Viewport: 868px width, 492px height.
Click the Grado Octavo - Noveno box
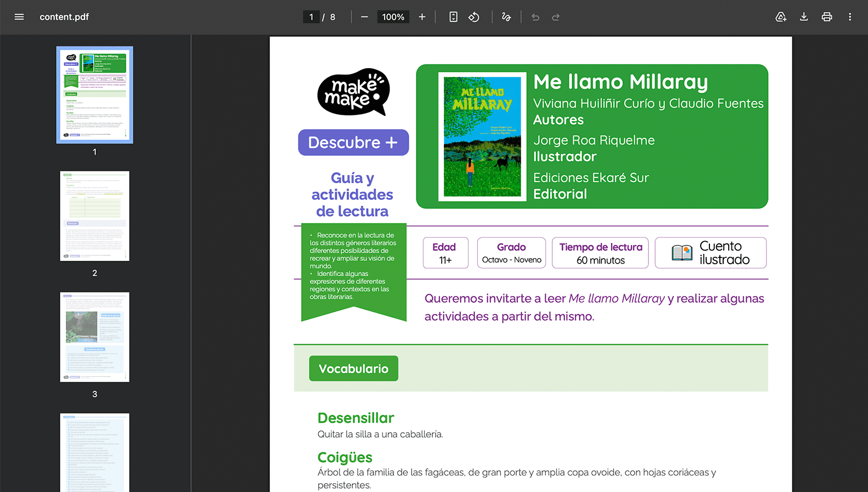coord(511,253)
